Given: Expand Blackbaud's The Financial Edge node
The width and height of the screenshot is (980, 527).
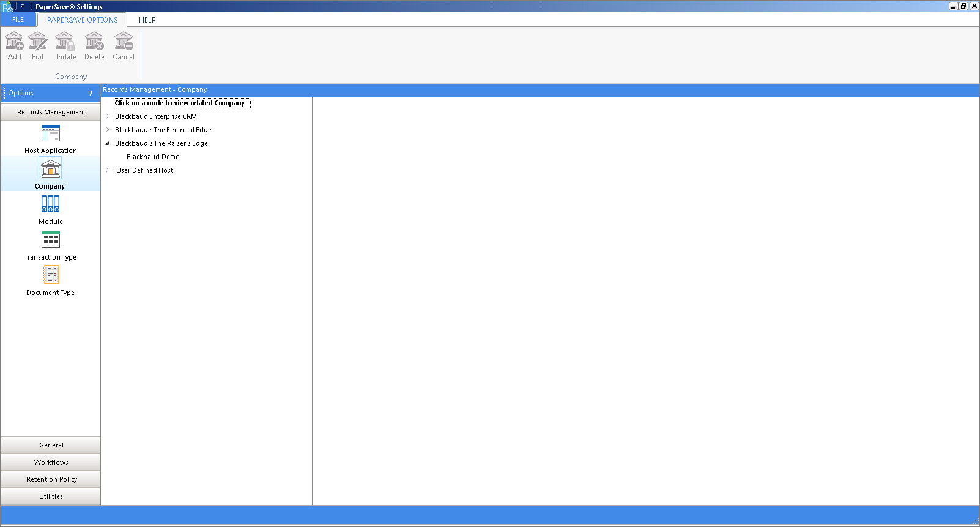Looking at the screenshot, I should point(108,130).
